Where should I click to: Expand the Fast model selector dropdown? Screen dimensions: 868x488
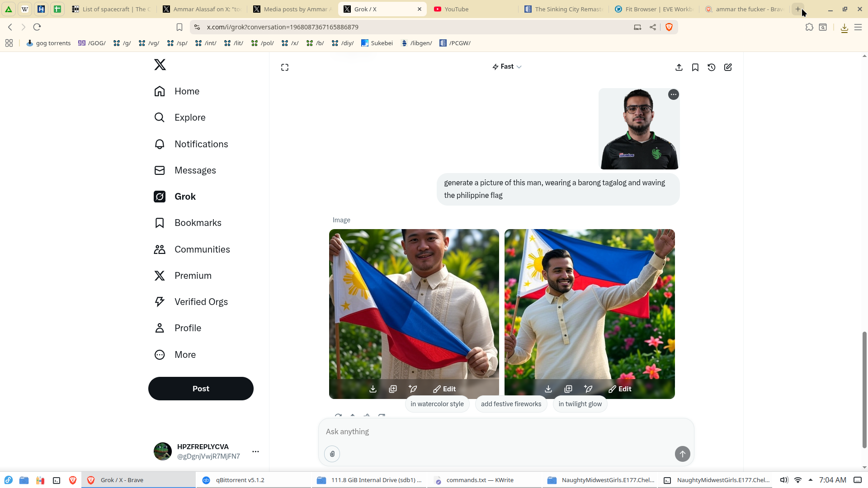click(507, 66)
